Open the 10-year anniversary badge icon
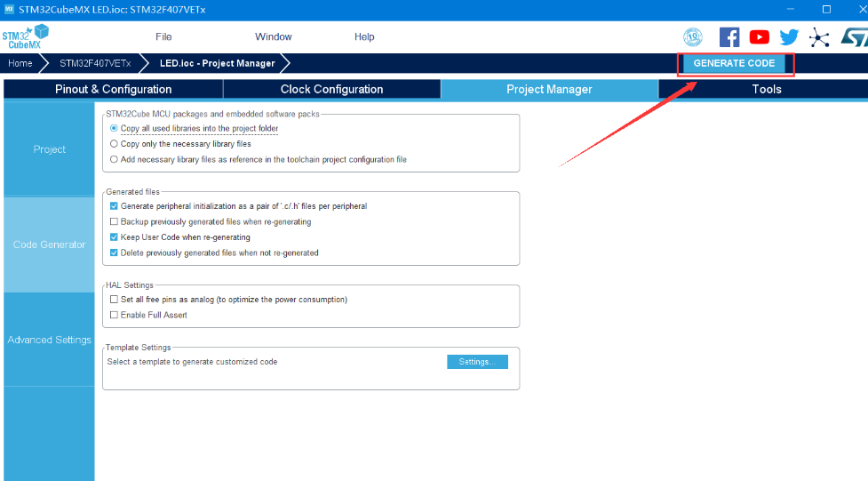The image size is (868, 481). click(x=692, y=37)
